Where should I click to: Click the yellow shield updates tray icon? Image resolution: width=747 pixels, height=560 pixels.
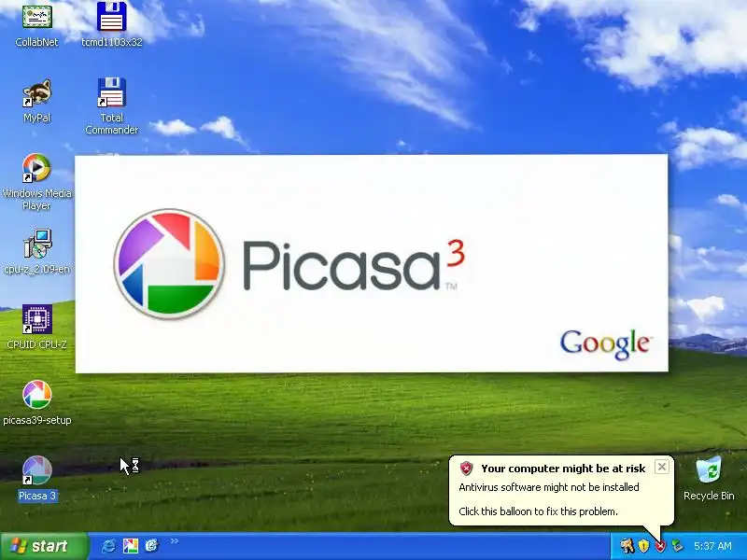tap(643, 546)
